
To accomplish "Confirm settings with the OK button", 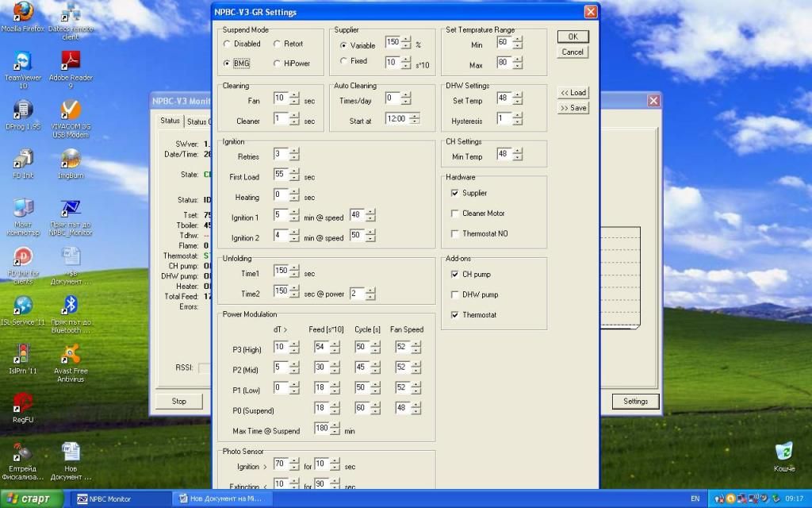I will pos(573,37).
